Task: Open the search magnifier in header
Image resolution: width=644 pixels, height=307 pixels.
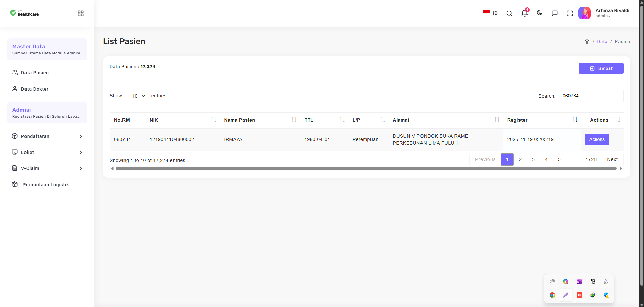Action: pos(509,13)
